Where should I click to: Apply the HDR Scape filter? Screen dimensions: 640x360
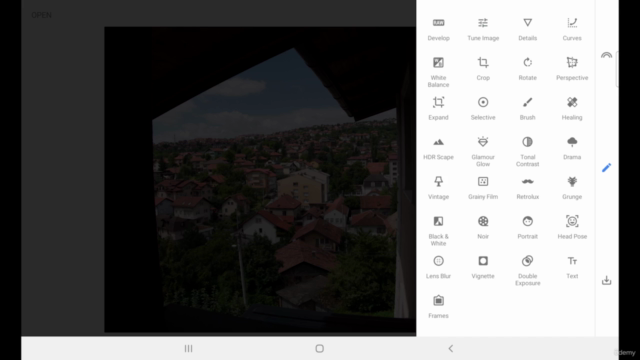[x=438, y=148]
